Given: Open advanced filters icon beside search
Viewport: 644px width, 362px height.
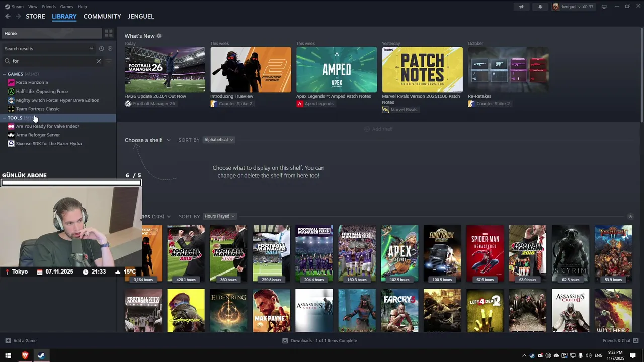Looking at the screenshot, I should [109, 61].
